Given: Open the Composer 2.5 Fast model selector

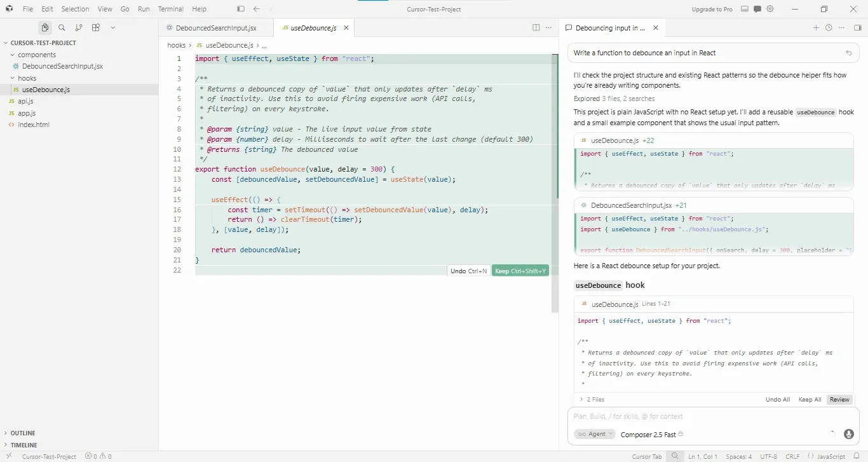Looking at the screenshot, I should (651, 435).
